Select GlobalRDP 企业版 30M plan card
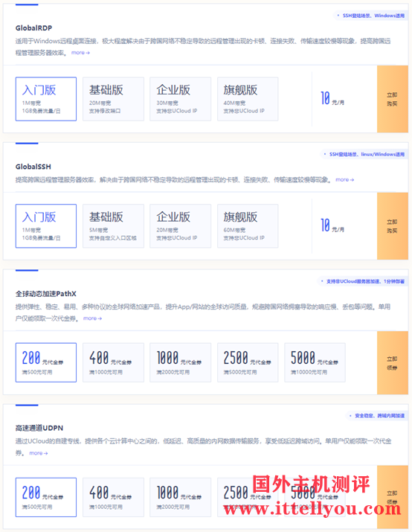This screenshot has height=532, width=412. 181,99
